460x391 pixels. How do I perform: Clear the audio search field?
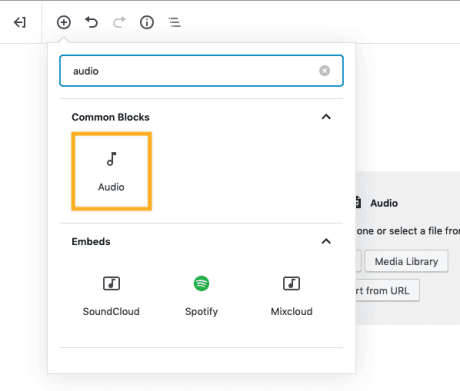(324, 71)
